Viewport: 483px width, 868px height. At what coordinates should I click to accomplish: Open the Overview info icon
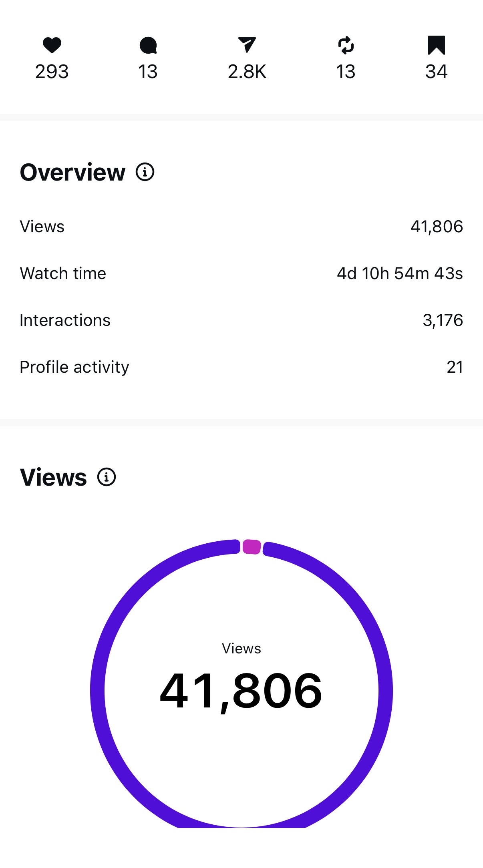click(x=145, y=172)
